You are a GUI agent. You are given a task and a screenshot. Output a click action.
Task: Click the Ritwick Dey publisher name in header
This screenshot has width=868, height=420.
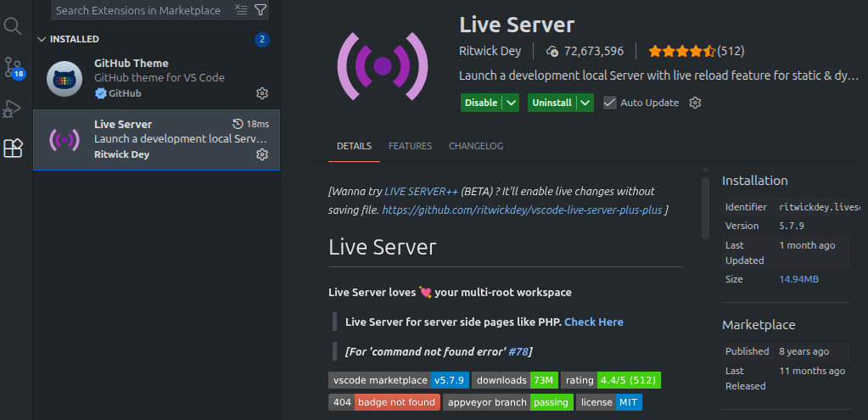point(490,52)
